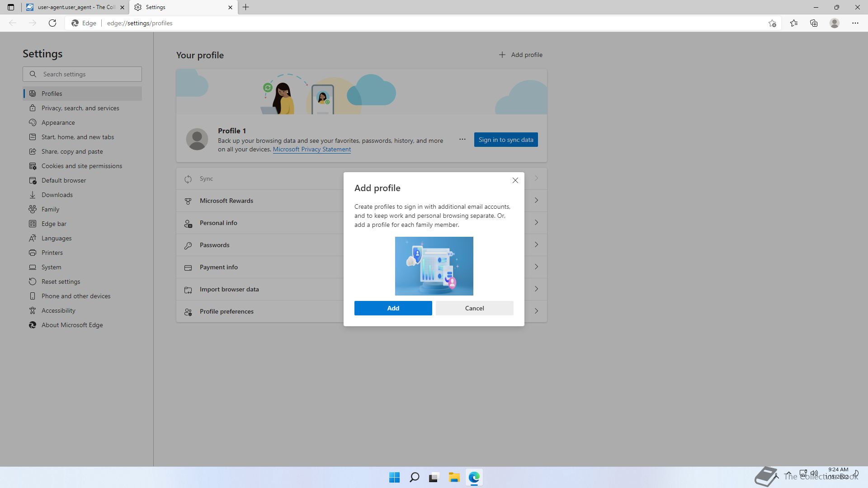The width and height of the screenshot is (868, 488).
Task: Close the user-agent.user_agent tab
Action: click(x=122, y=7)
